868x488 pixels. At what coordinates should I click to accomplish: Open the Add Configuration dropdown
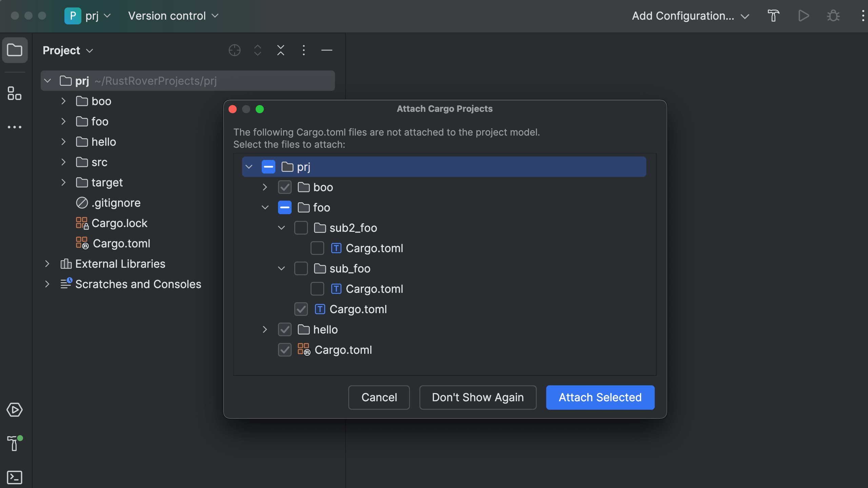click(690, 16)
